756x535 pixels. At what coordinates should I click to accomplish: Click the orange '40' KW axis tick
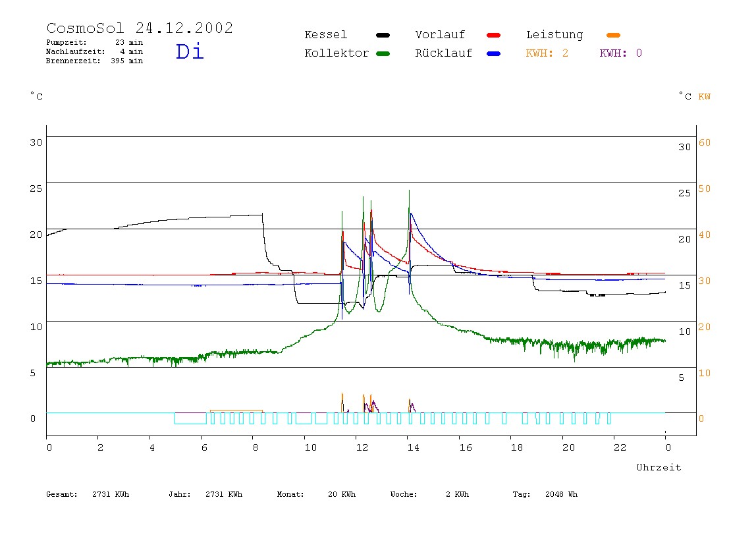pos(705,235)
